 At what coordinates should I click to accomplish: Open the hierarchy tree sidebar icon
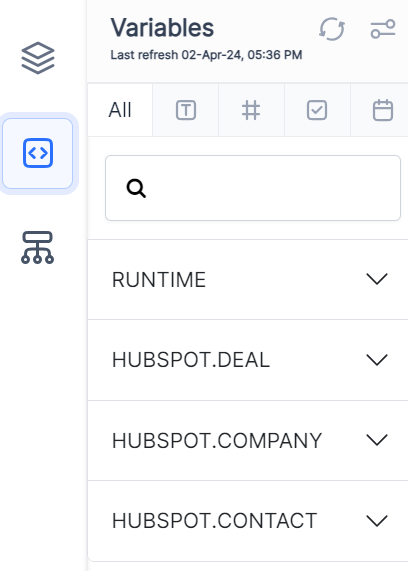[38, 248]
